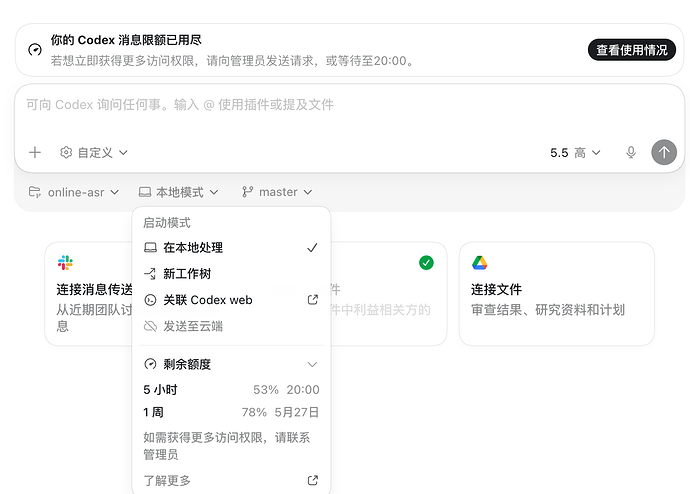Screen dimensions: 690x494
Task: Click the 启动模式 section header
Action: 166,223
